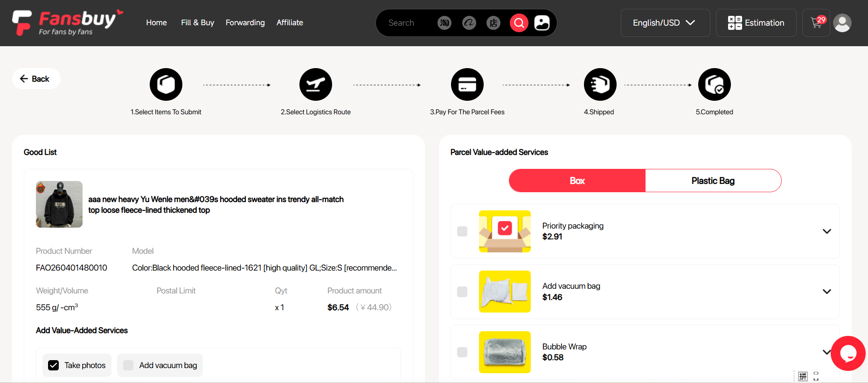The image size is (868, 383).
Task: Click the Fansbuy logo
Action: click(68, 22)
